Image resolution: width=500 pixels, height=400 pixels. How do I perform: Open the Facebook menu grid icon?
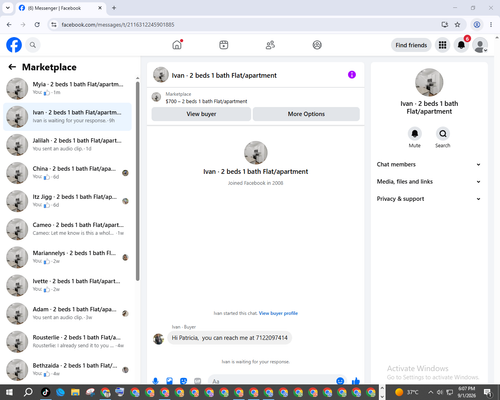442,45
